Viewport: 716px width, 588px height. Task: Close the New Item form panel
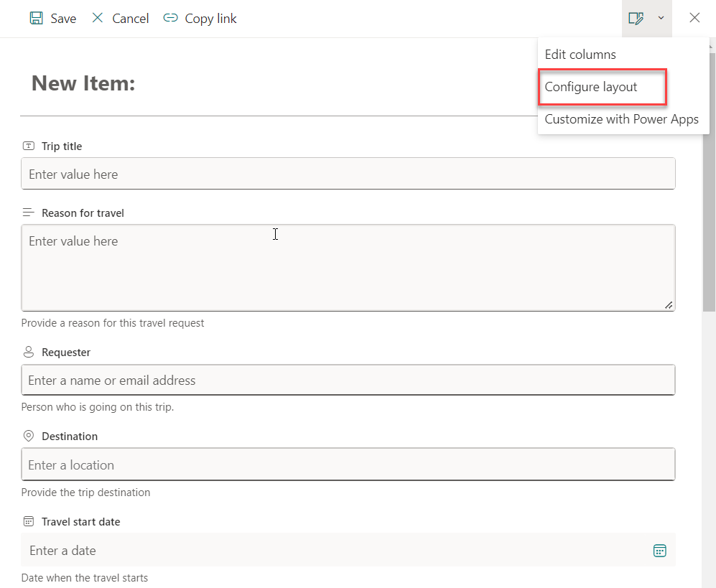(x=694, y=19)
